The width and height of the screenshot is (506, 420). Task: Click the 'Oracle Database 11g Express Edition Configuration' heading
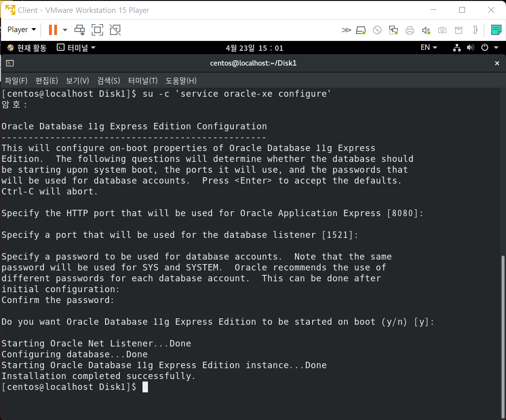tap(134, 126)
